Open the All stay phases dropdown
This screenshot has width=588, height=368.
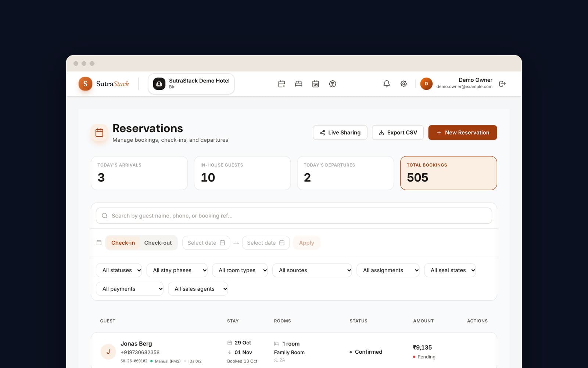[177, 270]
